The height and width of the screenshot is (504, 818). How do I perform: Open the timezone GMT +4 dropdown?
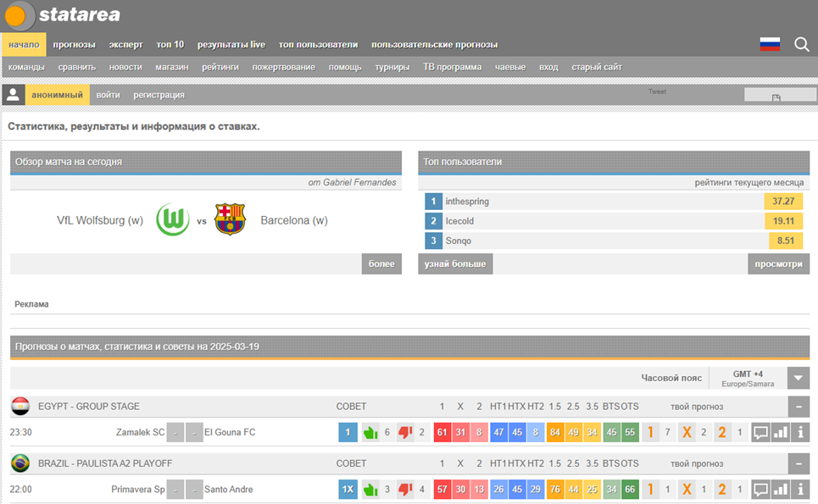798,379
